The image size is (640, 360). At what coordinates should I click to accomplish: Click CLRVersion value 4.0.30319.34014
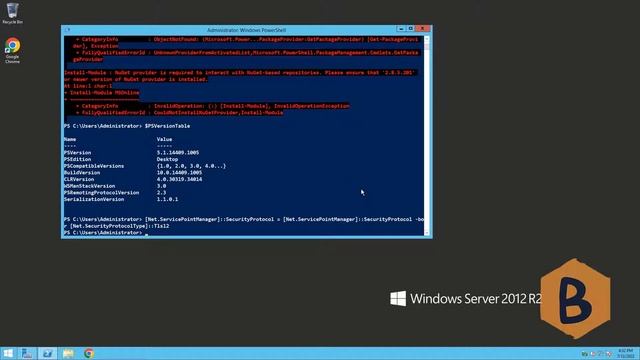click(179, 179)
